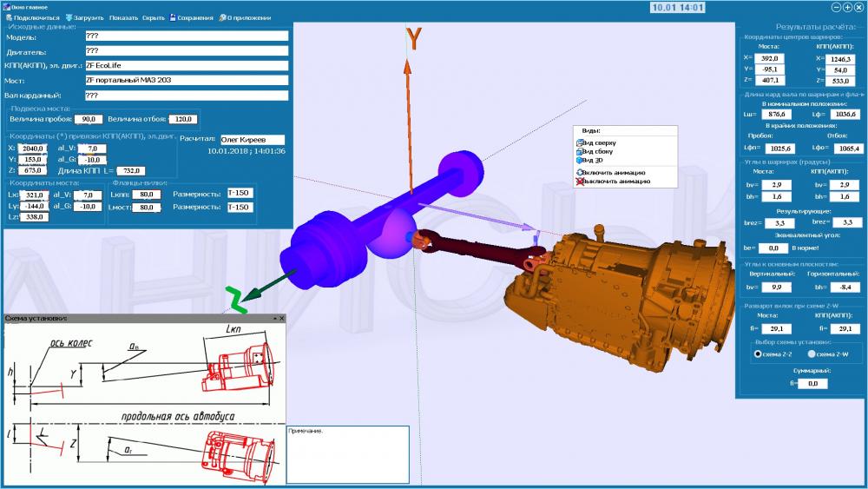The image size is (868, 489).
Task: Click Lф flange length value 1036,6
Action: click(x=845, y=114)
